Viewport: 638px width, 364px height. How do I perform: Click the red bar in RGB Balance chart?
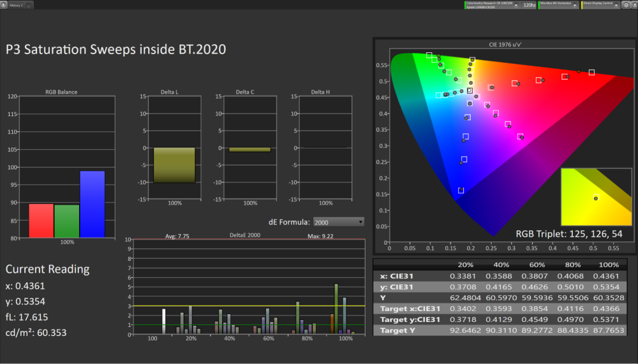[41, 221]
